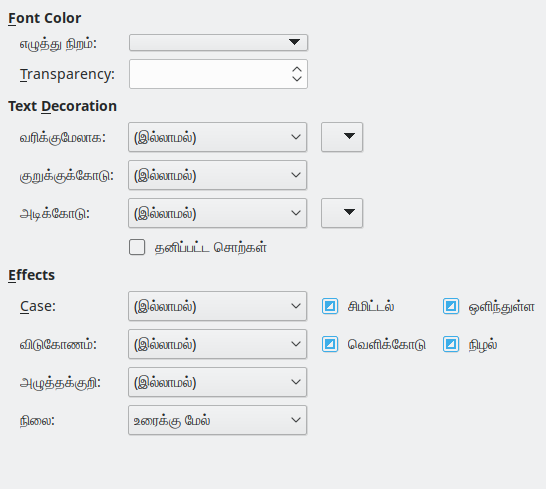Open the underline color picker button
Viewport: 546px width, 489px height.
pos(342,213)
